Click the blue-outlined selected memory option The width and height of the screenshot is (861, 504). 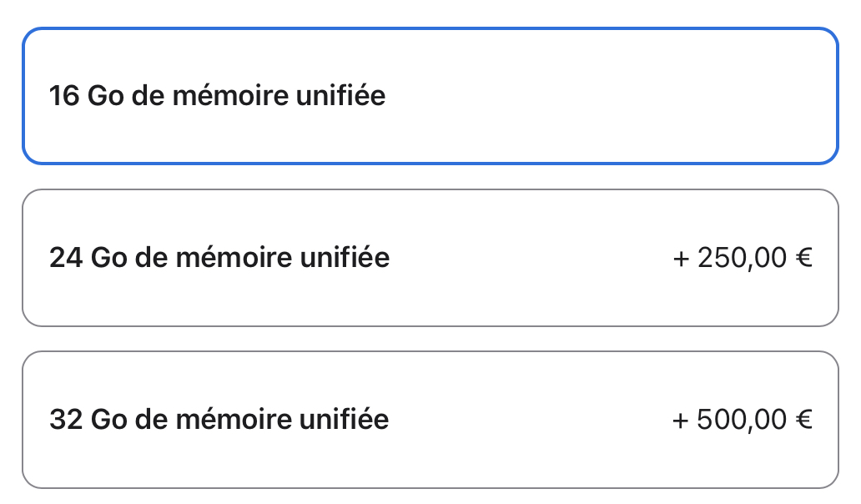pos(430,96)
